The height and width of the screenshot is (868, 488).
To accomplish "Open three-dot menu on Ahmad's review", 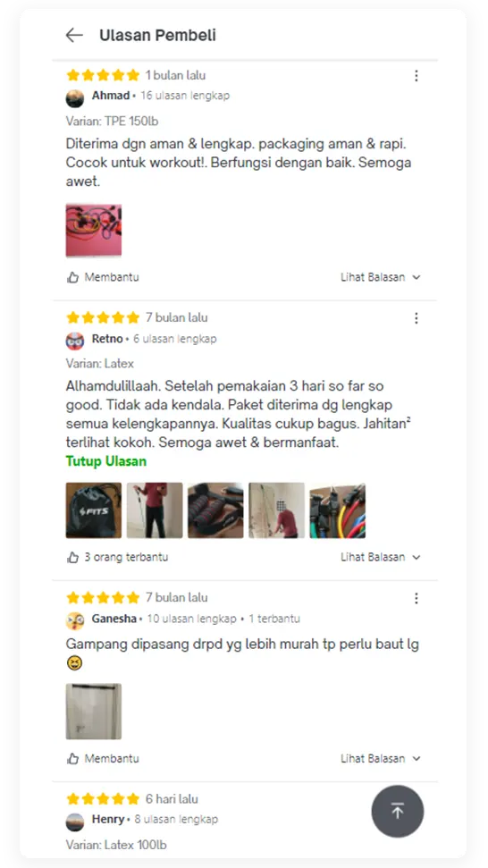I will click(x=416, y=76).
